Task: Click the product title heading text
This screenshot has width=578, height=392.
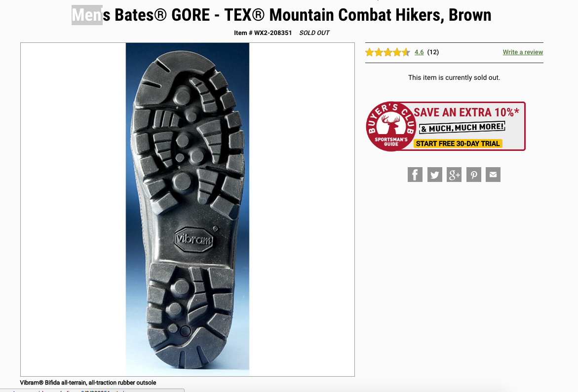Action: click(282, 15)
